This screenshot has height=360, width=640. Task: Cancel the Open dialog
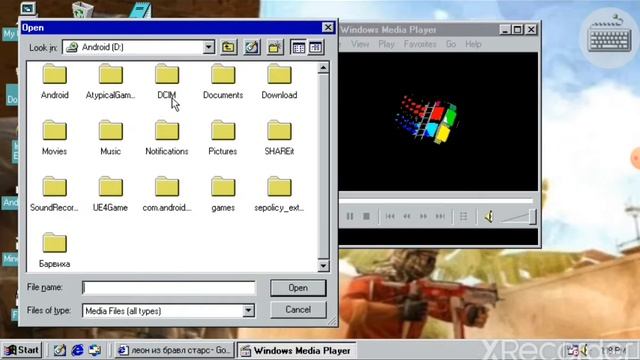click(x=298, y=310)
